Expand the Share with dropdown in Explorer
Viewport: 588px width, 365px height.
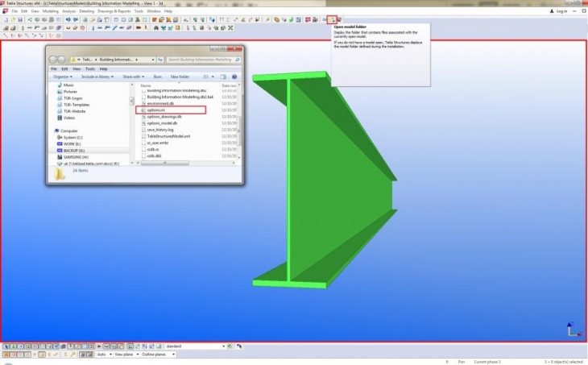click(x=133, y=77)
